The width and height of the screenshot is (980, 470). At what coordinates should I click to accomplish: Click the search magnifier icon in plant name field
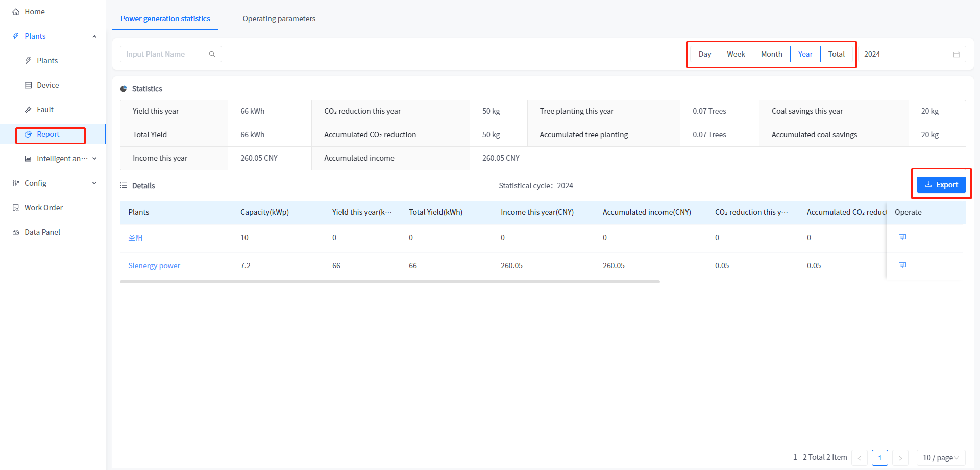(212, 54)
